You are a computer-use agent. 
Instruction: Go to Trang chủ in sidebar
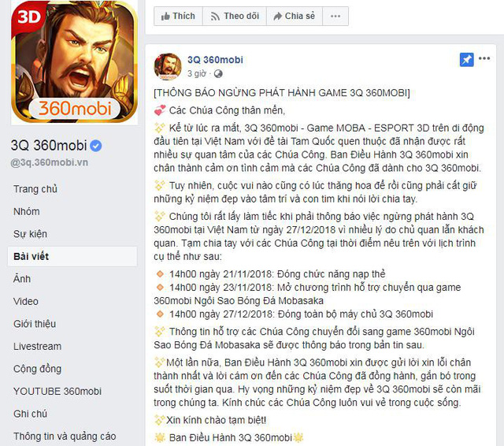35,189
